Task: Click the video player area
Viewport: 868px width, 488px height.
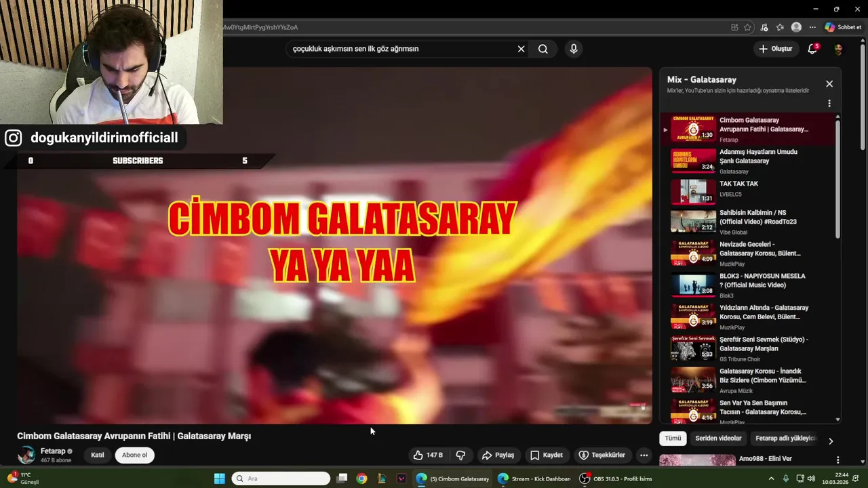Action: coord(334,245)
